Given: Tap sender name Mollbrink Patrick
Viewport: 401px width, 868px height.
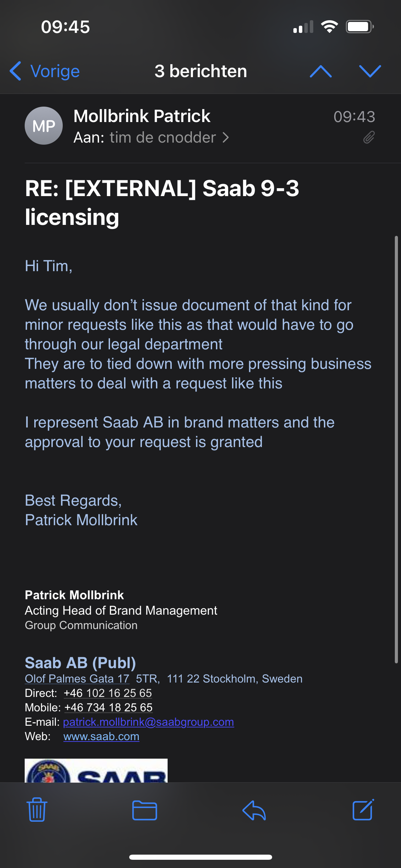Looking at the screenshot, I should [142, 116].
